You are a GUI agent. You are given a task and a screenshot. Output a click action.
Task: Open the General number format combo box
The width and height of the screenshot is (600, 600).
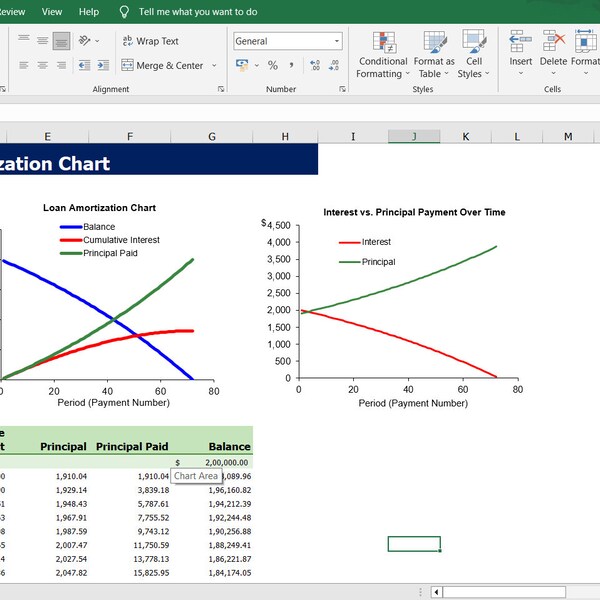[288, 41]
